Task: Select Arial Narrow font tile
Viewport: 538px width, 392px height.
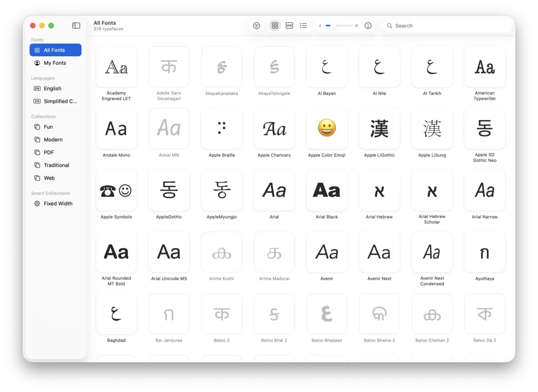Action: [x=485, y=191]
